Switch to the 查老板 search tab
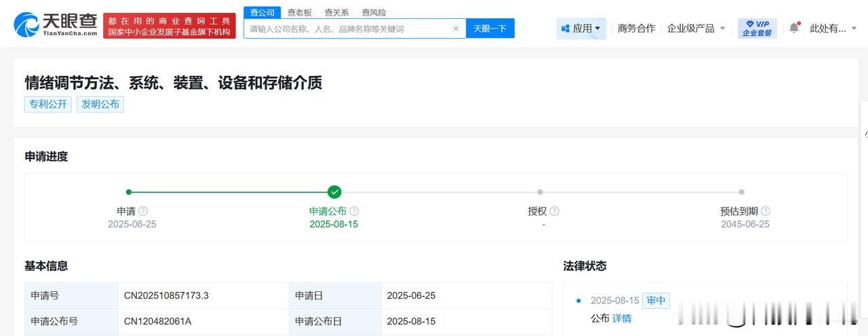This screenshot has height=336, width=868. click(x=300, y=12)
